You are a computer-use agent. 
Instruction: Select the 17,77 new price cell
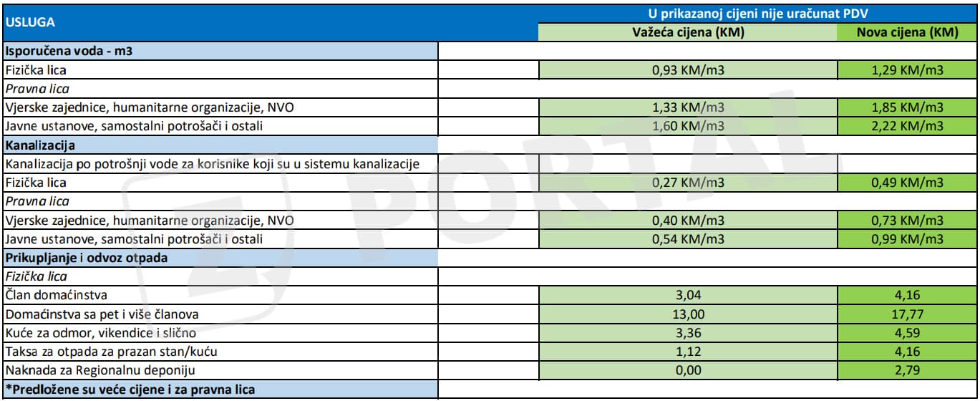[907, 314]
